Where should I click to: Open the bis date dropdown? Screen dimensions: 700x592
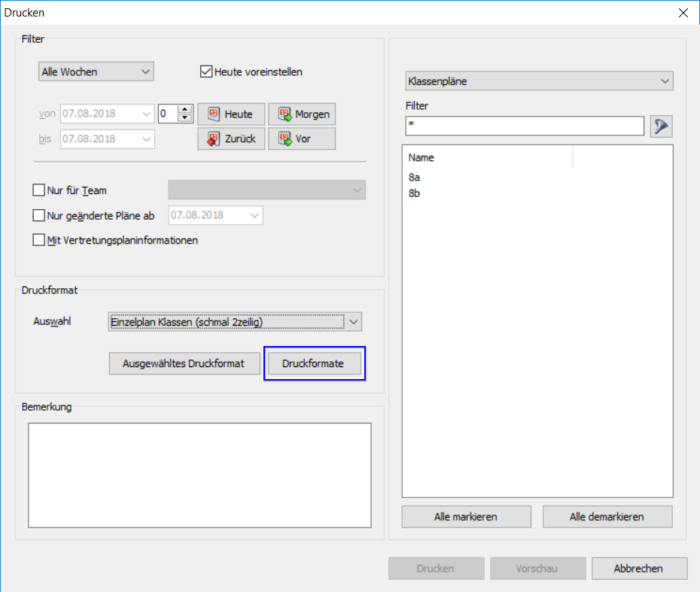click(x=146, y=139)
